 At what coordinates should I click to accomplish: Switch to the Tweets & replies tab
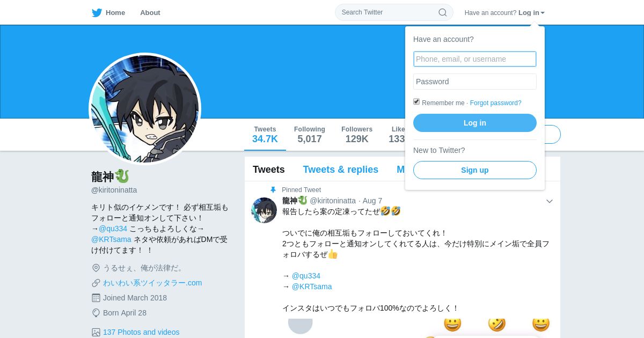pyautogui.click(x=340, y=170)
